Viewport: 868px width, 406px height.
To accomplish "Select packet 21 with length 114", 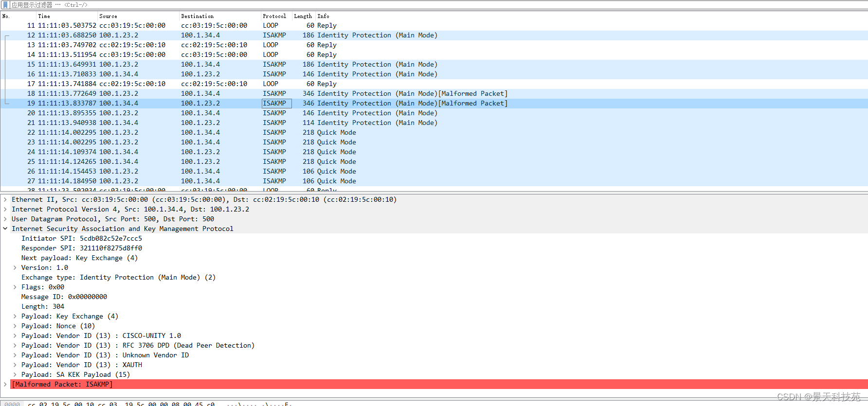I will 434,123.
